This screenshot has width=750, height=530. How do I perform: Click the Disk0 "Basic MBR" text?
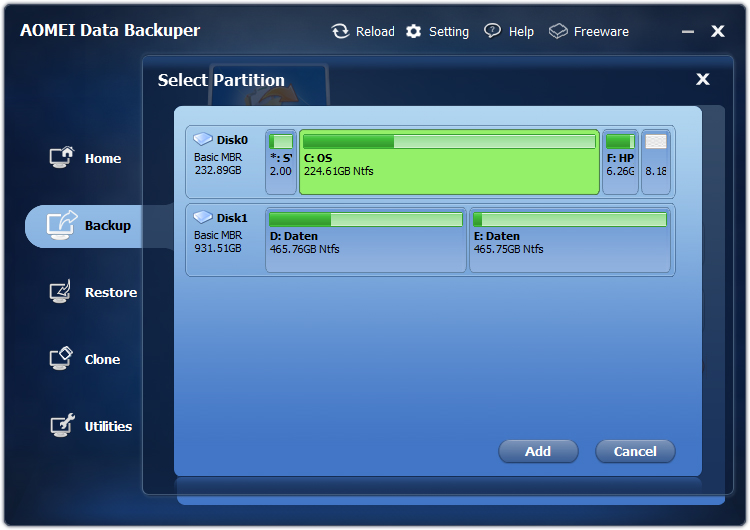pyautogui.click(x=218, y=157)
